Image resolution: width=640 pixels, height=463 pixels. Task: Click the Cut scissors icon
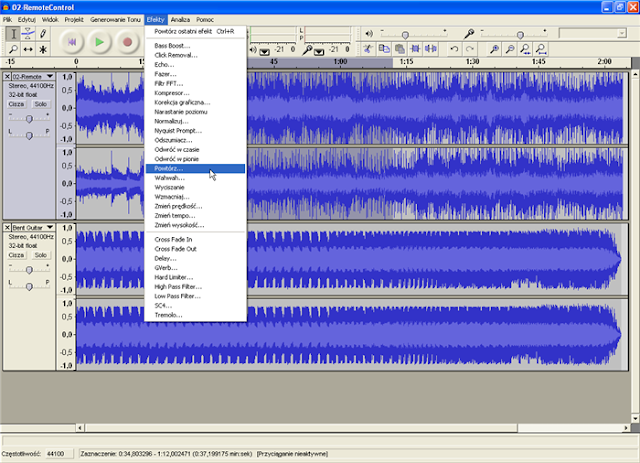tap(368, 48)
